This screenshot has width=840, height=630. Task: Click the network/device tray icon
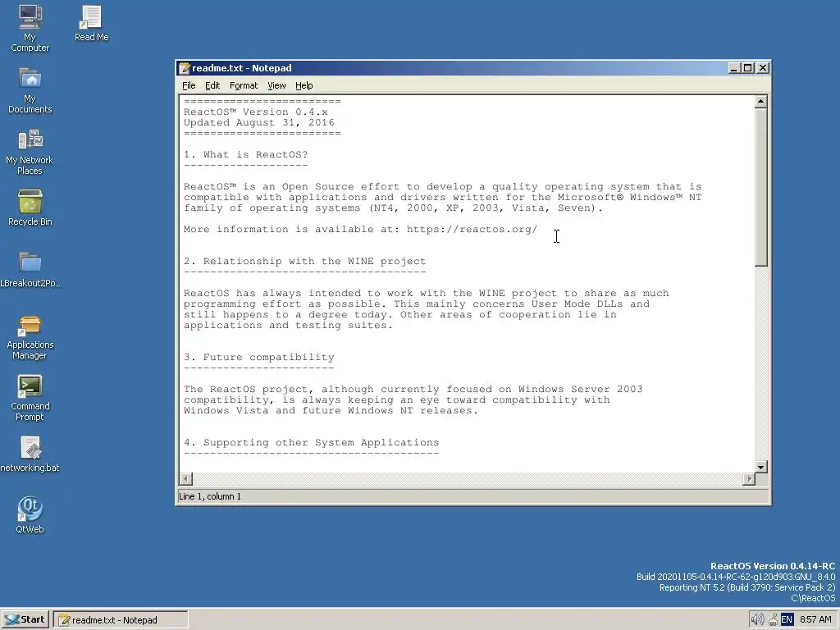pos(773,619)
